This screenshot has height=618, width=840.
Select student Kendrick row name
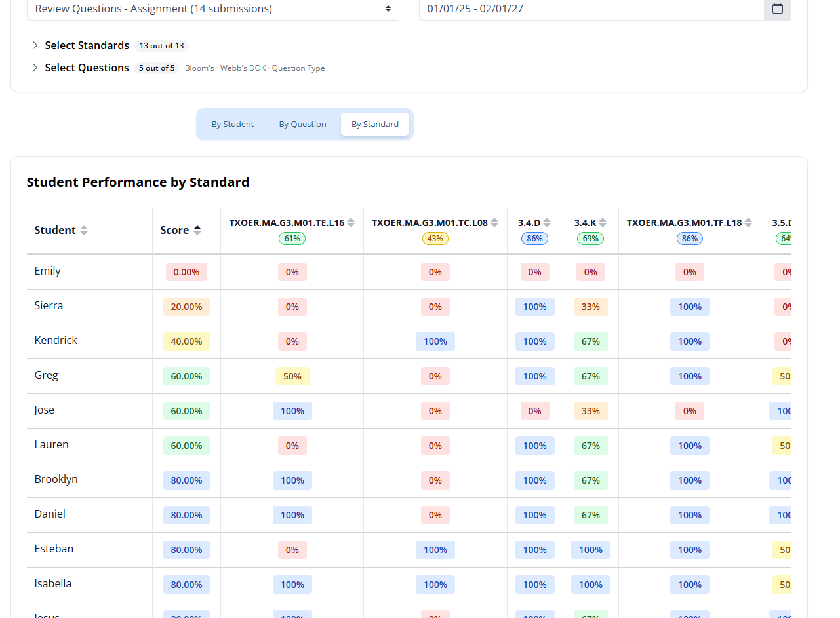point(56,340)
